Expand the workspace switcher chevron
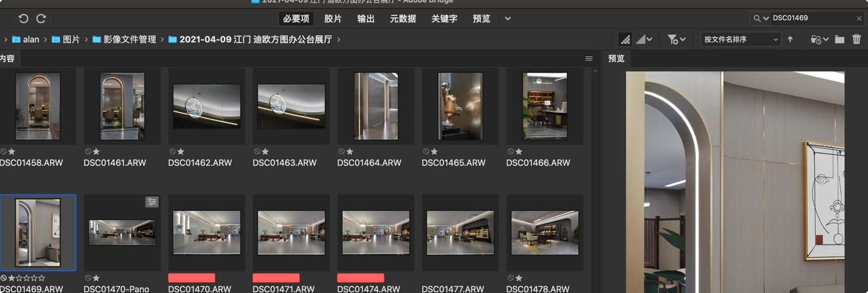This screenshot has width=868, height=293. (x=508, y=18)
